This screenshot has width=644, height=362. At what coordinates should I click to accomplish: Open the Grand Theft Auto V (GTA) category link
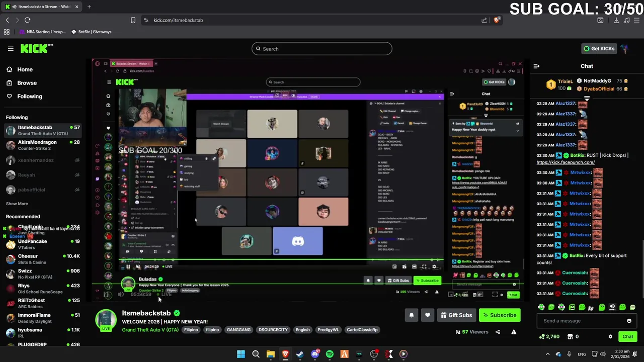pos(150,330)
